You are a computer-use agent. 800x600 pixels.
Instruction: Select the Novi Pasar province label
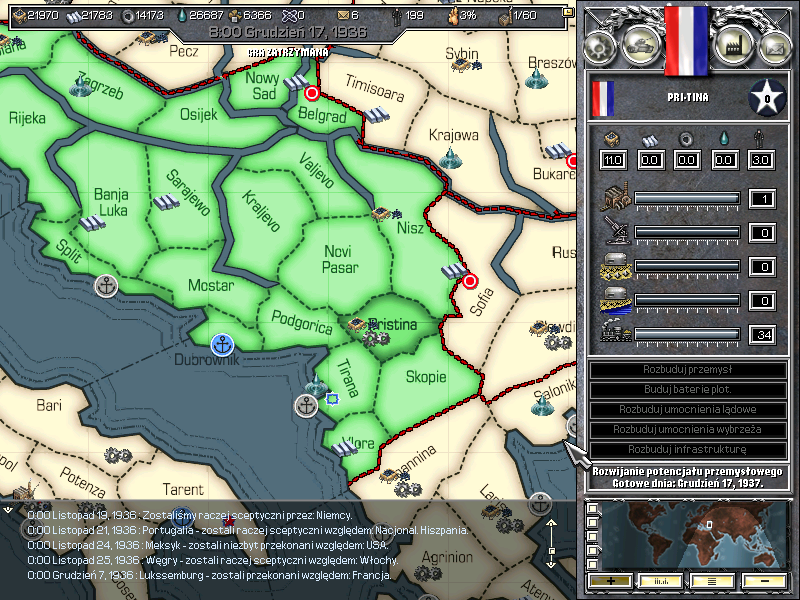340,259
